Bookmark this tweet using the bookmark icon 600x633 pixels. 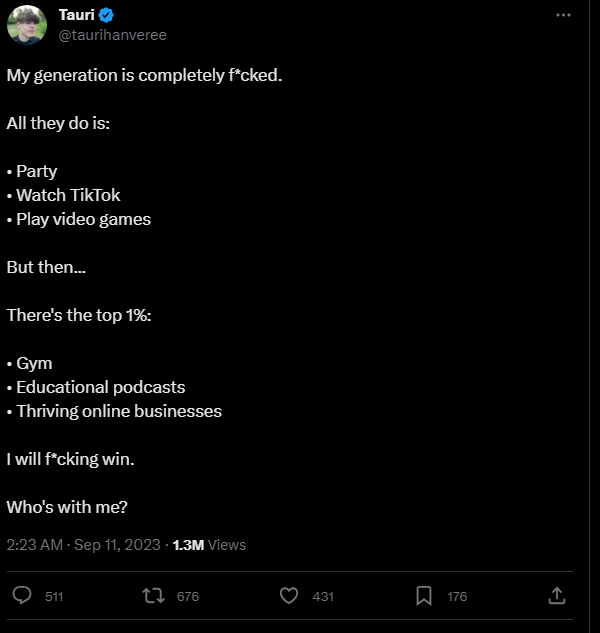tap(424, 596)
